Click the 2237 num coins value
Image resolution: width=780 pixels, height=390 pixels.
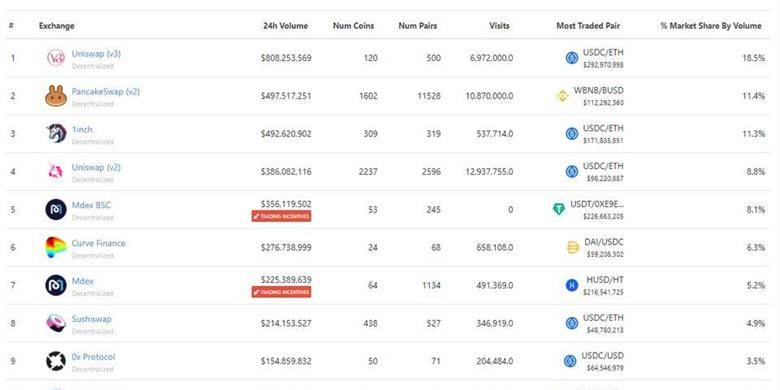coord(368,172)
